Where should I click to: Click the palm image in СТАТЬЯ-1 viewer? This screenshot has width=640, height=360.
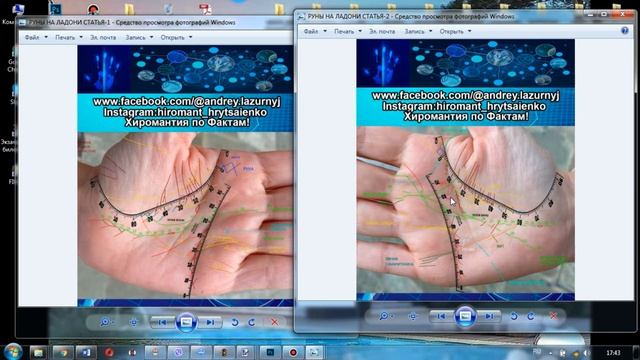click(x=185, y=215)
